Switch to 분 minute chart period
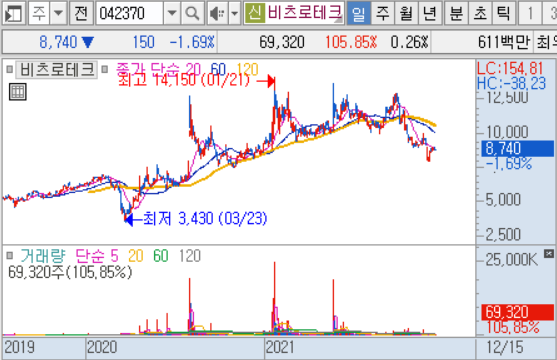The image size is (557, 360). point(456,14)
